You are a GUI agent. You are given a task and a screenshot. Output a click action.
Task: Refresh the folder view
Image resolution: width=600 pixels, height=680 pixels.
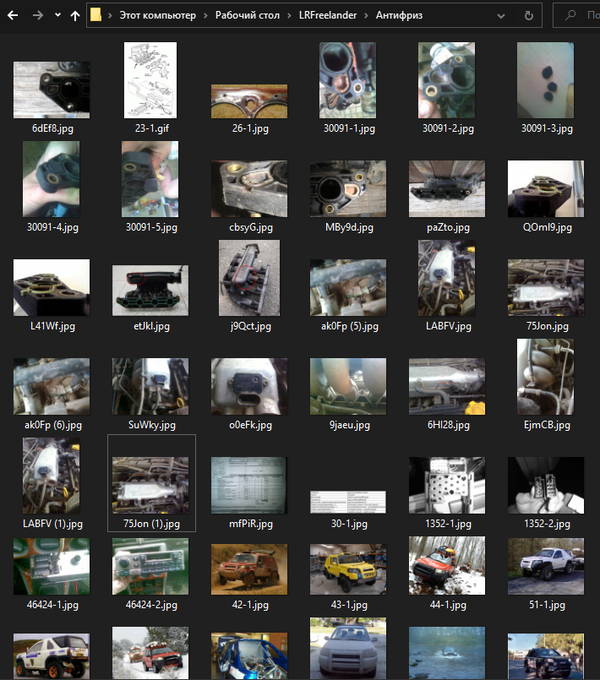tap(528, 16)
